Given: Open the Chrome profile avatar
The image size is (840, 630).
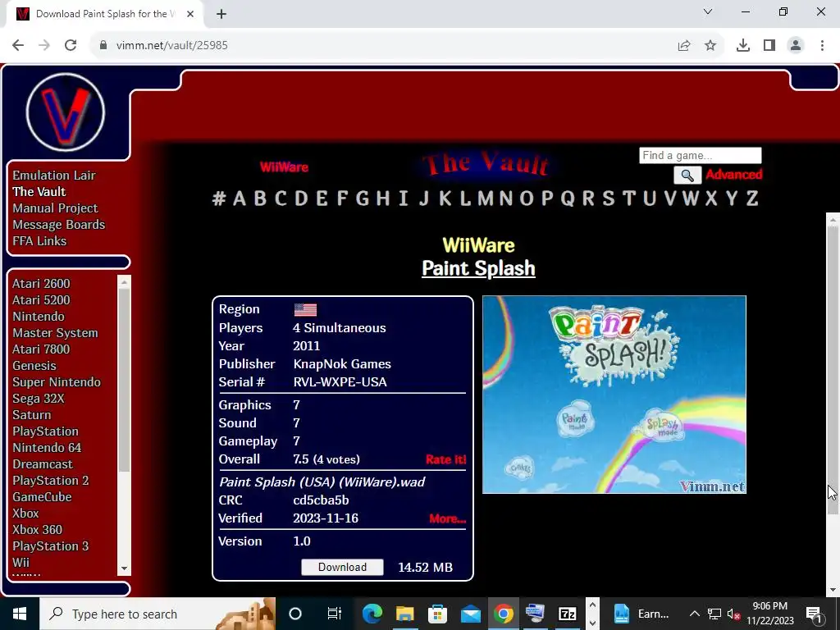Looking at the screenshot, I should 796,46.
